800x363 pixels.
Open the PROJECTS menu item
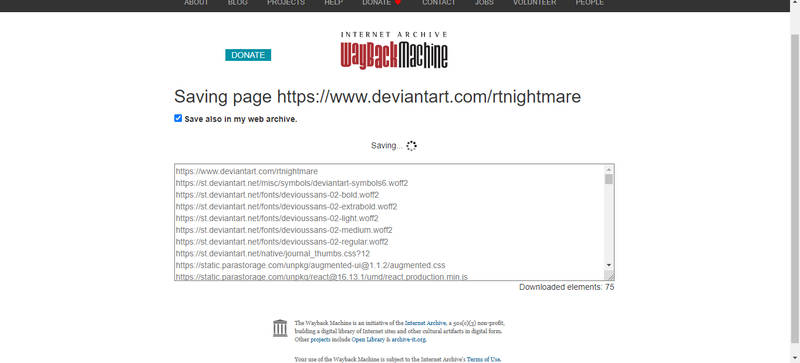(286, 3)
